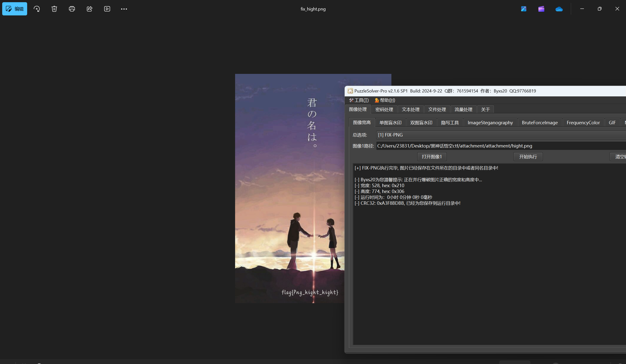
Task: Rotate the image with the rotate icon
Action: pos(37,9)
